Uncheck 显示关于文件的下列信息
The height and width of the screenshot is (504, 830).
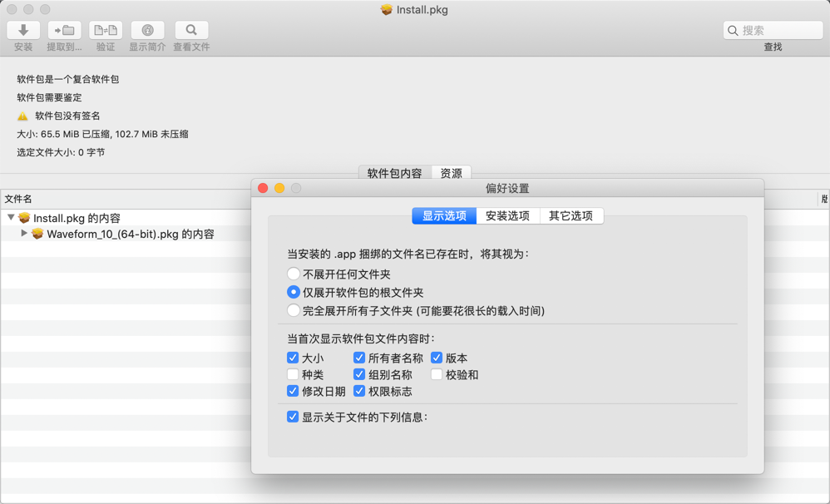(293, 417)
